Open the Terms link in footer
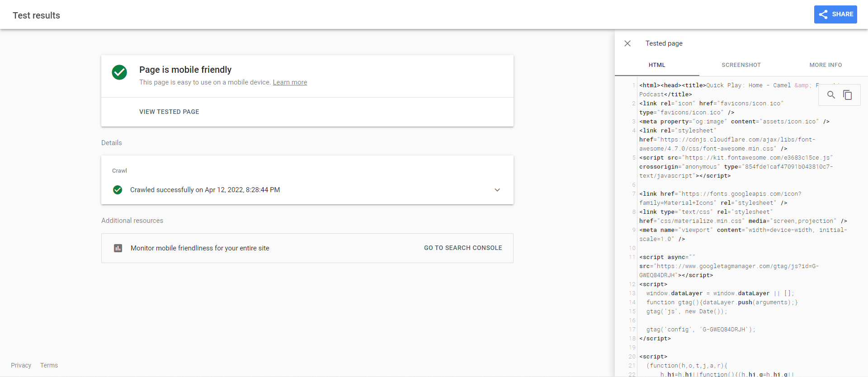868x377 pixels. (x=49, y=365)
